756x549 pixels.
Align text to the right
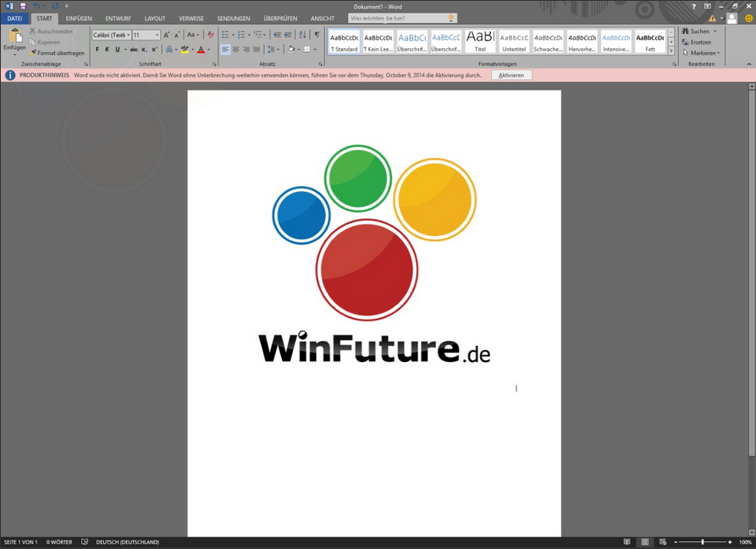pyautogui.click(x=246, y=49)
